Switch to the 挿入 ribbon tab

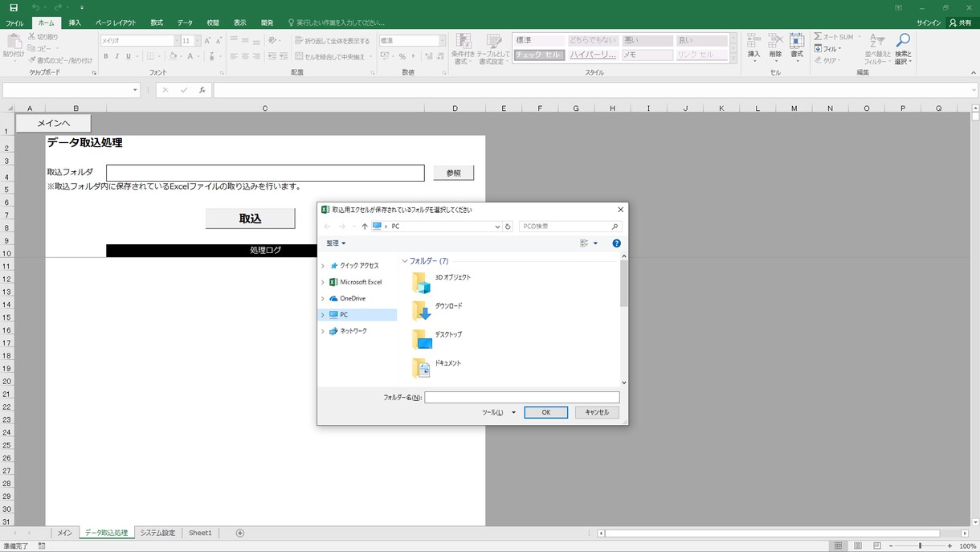click(75, 22)
